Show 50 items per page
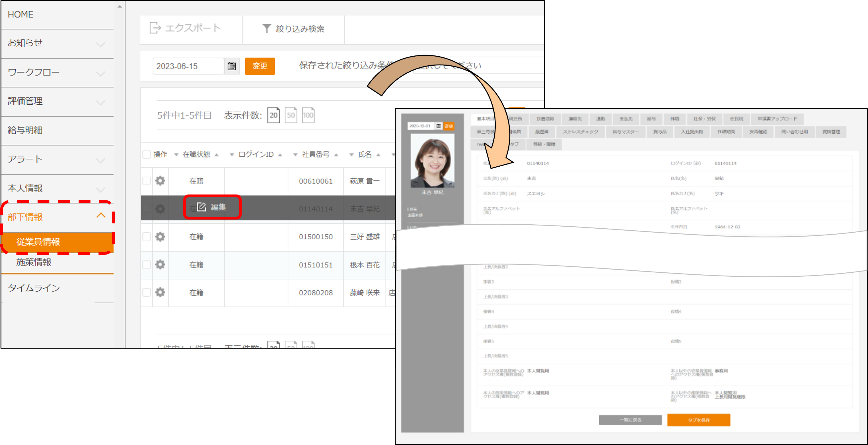868x445 pixels. [x=291, y=115]
